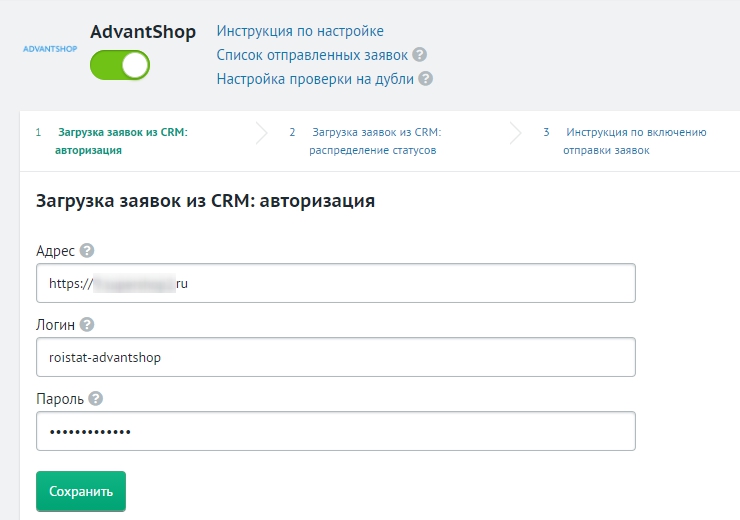Click help icon beside Настройка проверки на дубли

426,79
